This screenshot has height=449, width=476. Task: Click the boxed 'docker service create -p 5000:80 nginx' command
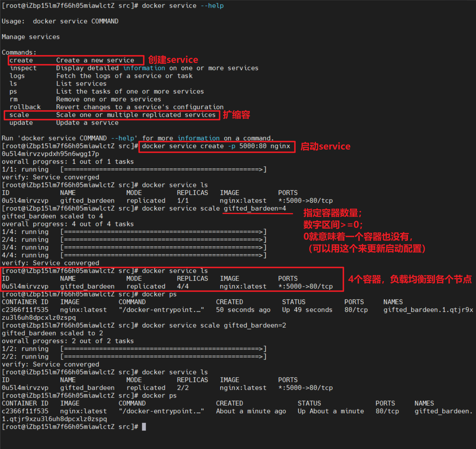216,146
